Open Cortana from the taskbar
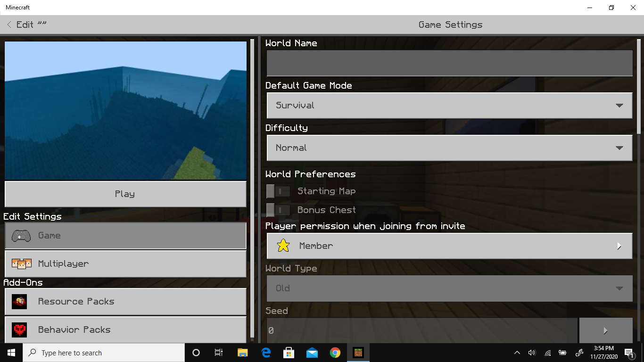The width and height of the screenshot is (644, 362). click(x=196, y=353)
